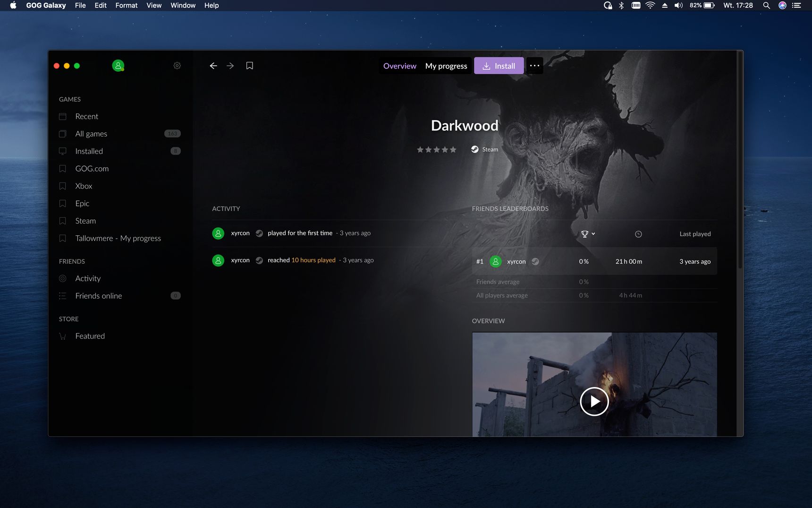Go back with the left arrow
Viewport: 812px width, 508px height.
pos(213,66)
